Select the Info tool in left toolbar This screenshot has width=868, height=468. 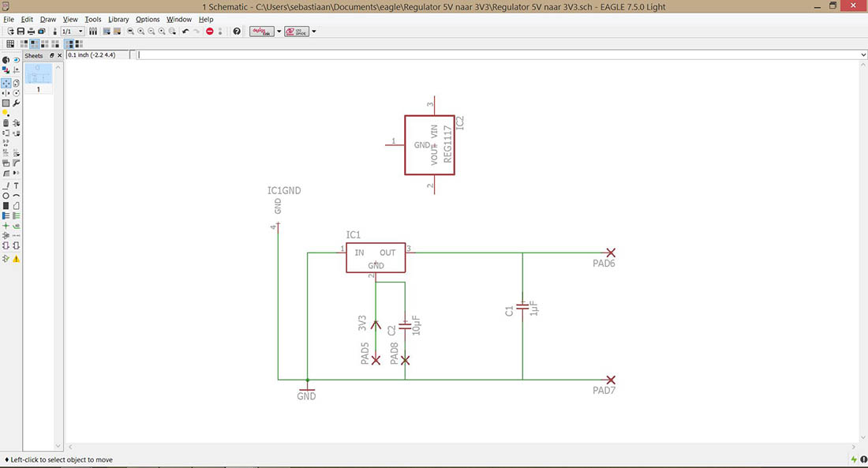[6, 60]
